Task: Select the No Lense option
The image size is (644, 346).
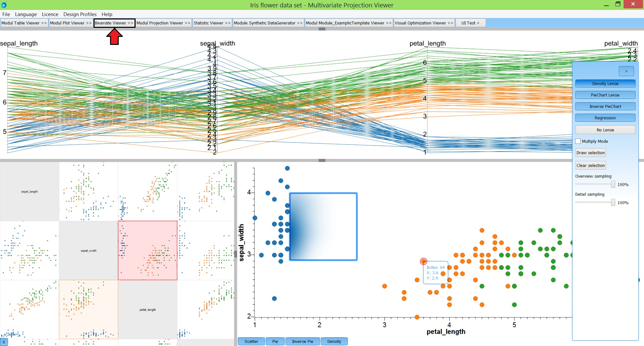Action: tap(605, 130)
